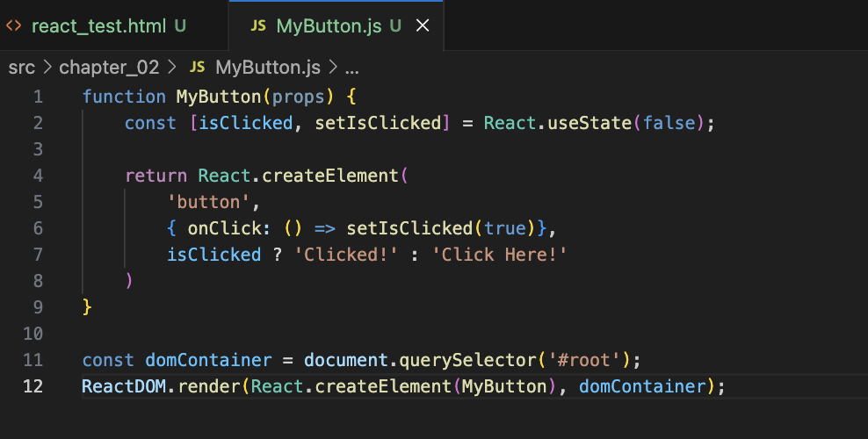This screenshot has height=439, width=868.
Task: Click the HTML file icon on react_test.html tab
Action: (13, 25)
